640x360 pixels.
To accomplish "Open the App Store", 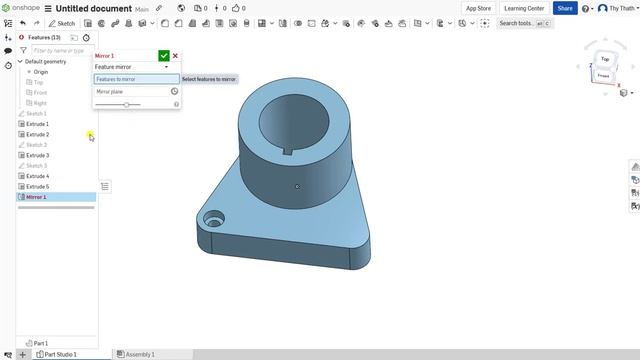I will point(478,8).
